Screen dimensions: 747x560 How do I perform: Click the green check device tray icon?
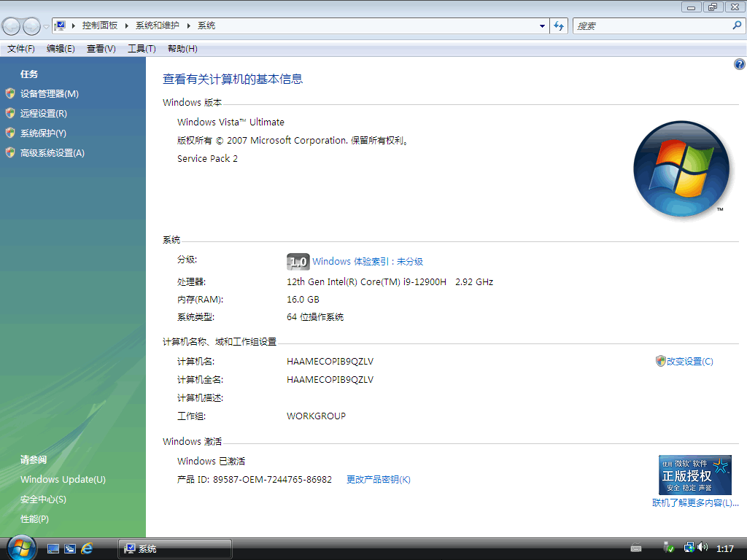[669, 548]
